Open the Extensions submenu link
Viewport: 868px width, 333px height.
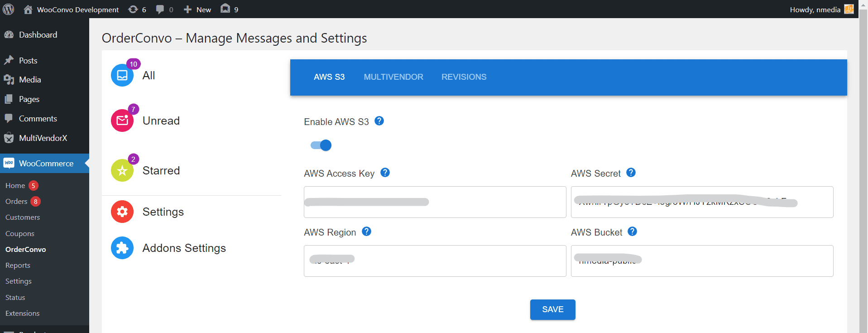coord(23,314)
